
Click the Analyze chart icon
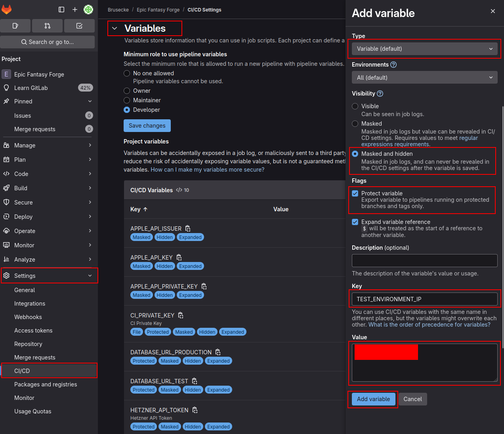click(6, 259)
